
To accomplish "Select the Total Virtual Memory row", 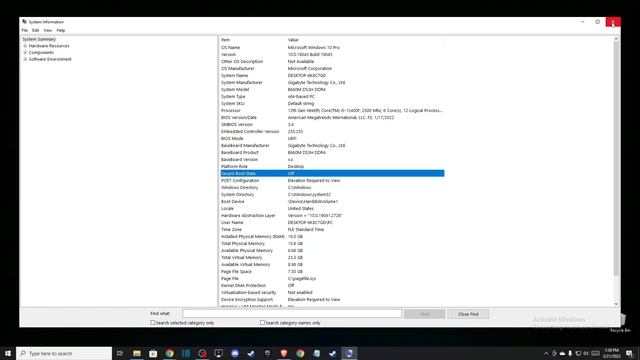I will (x=332, y=258).
